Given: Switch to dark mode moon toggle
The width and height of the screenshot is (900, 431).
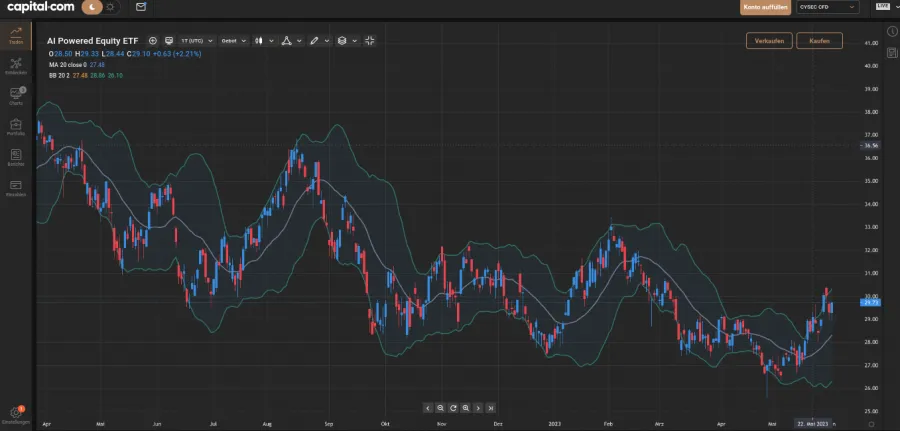Looking at the screenshot, I should [x=92, y=7].
